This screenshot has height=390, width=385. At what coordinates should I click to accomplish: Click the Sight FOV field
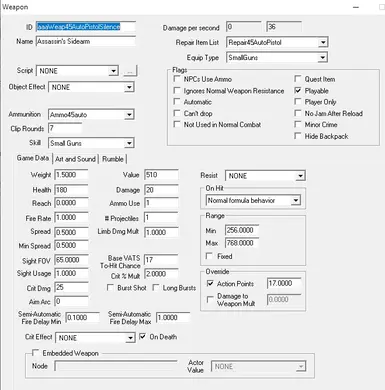coord(71,260)
